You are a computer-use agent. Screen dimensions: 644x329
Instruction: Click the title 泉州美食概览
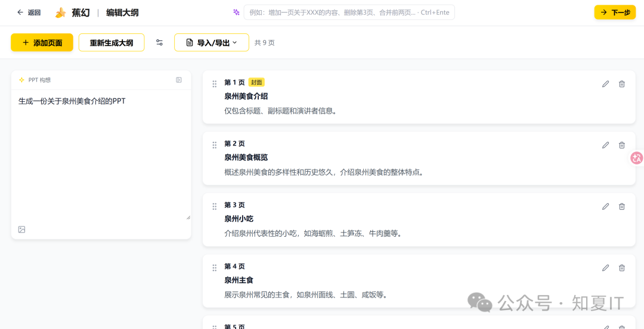click(246, 157)
